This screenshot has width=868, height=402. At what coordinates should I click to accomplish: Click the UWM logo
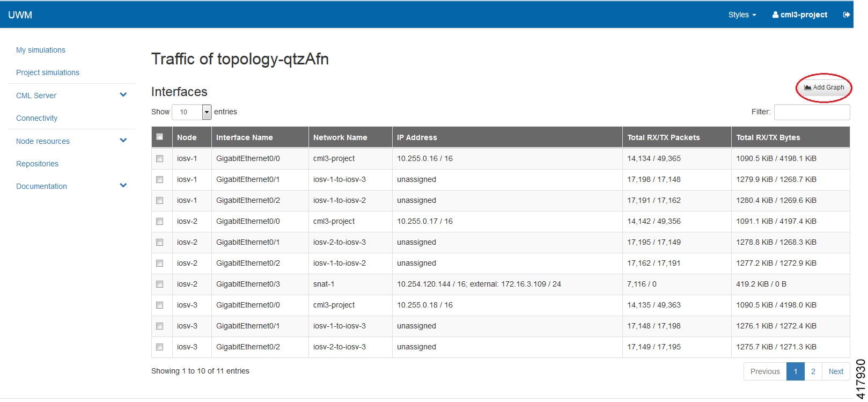pos(20,14)
